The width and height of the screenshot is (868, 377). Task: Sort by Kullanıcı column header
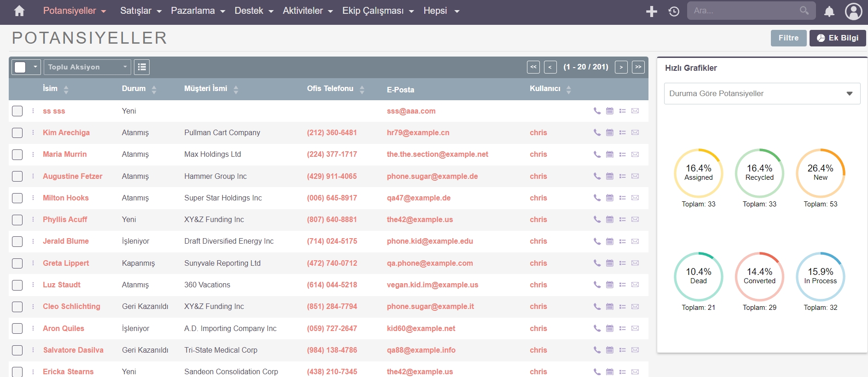point(545,88)
